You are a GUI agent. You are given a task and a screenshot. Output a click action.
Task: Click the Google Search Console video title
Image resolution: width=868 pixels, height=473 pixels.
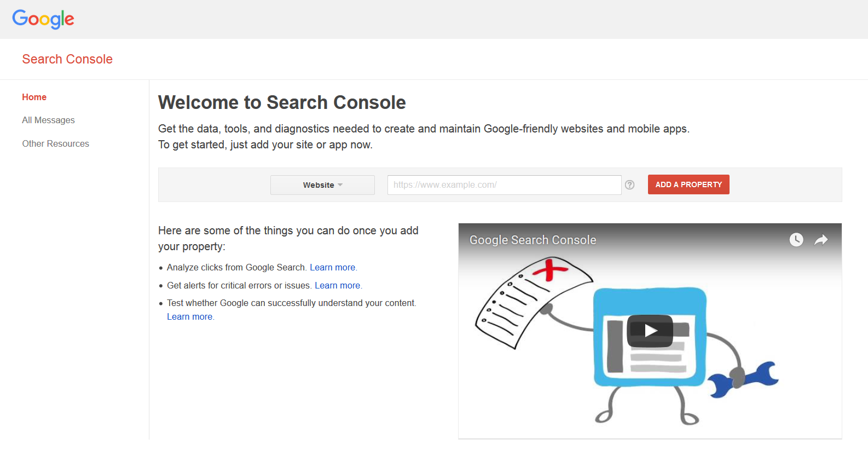(533, 240)
